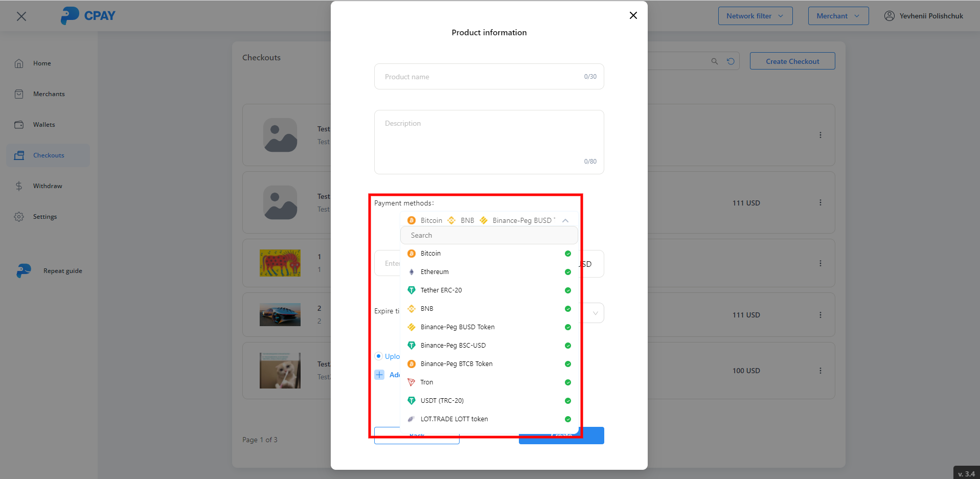Click the Product name input field
This screenshot has height=479, width=980.
481,77
